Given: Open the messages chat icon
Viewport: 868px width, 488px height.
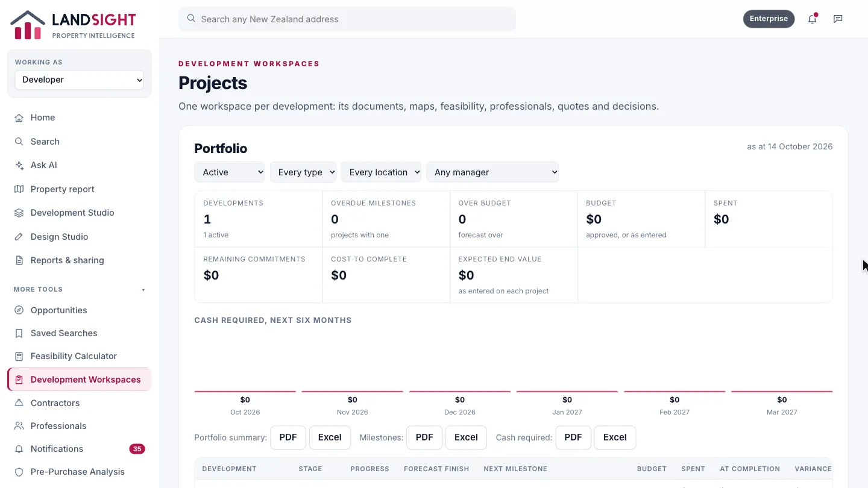Looking at the screenshot, I should (838, 19).
